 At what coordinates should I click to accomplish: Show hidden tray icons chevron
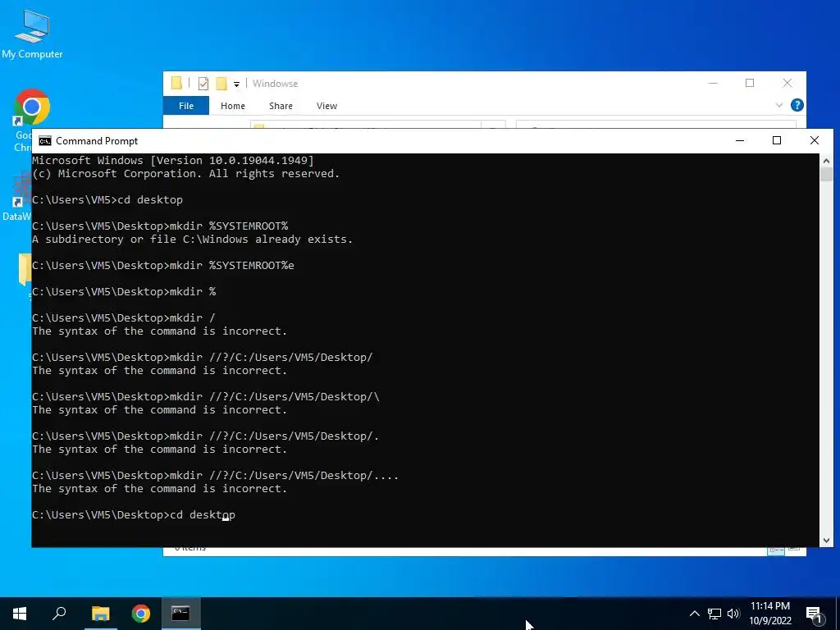point(694,614)
